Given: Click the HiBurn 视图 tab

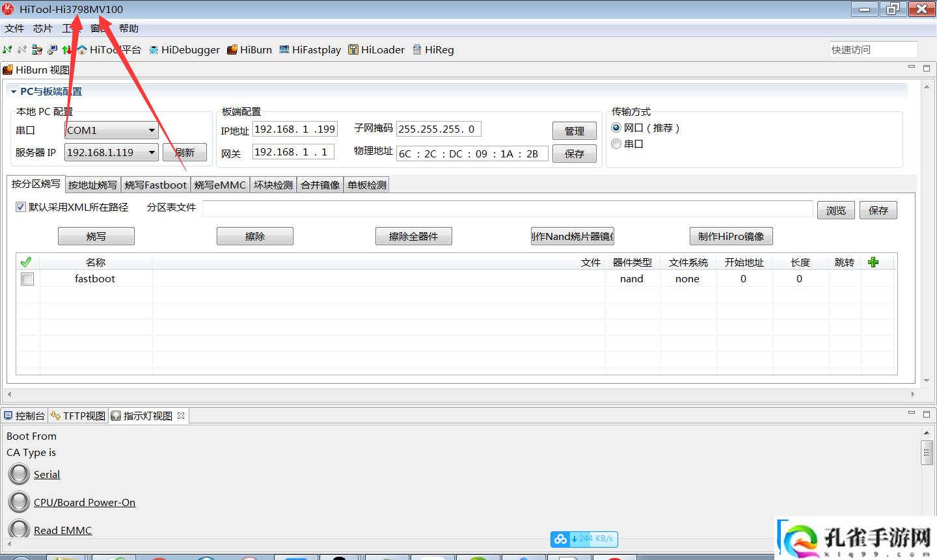Looking at the screenshot, I should click(36, 70).
